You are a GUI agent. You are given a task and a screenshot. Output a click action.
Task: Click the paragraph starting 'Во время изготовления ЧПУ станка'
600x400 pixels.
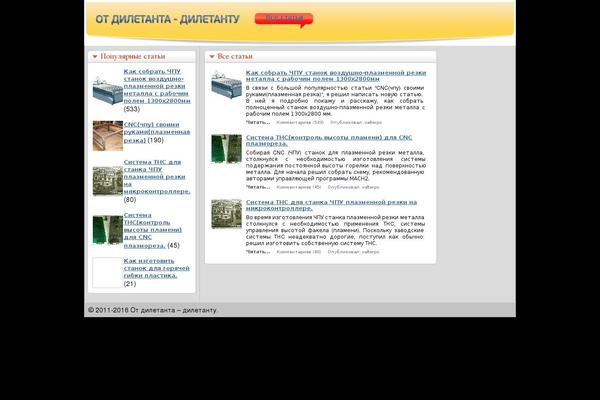(x=335, y=230)
